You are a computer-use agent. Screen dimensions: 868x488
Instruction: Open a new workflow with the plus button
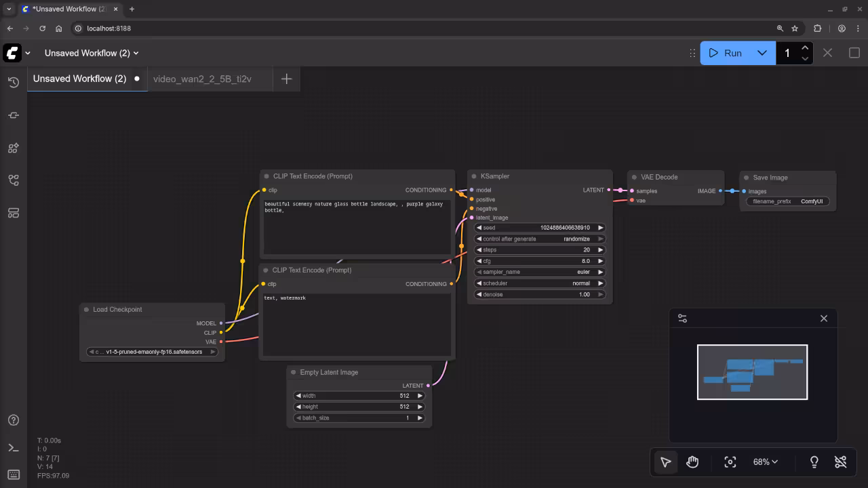click(x=285, y=79)
